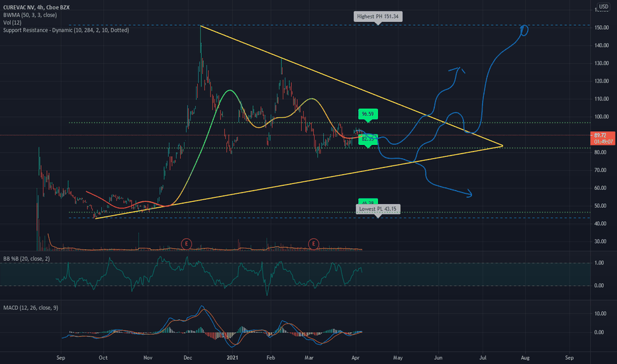Click the Jun label on time axis

pyautogui.click(x=438, y=357)
